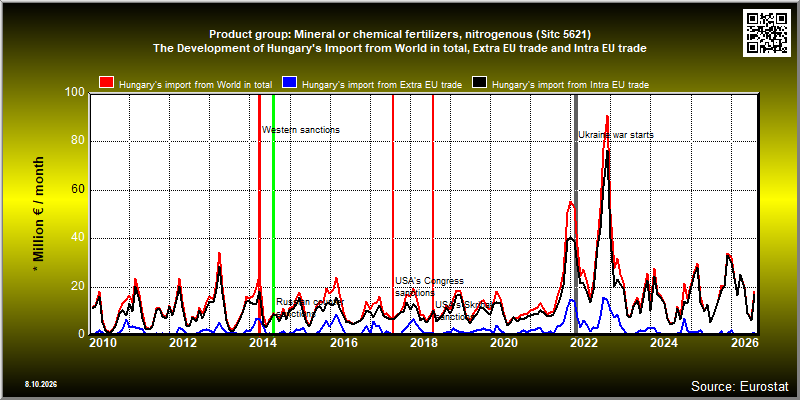Click the 2024 label on x-axis
Viewport: 800px width, 400px height.
coord(664,343)
